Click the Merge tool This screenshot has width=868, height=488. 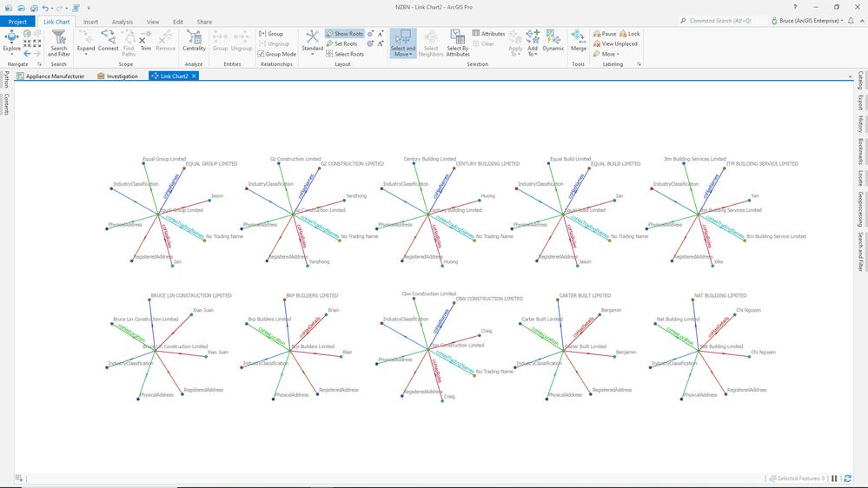click(579, 42)
